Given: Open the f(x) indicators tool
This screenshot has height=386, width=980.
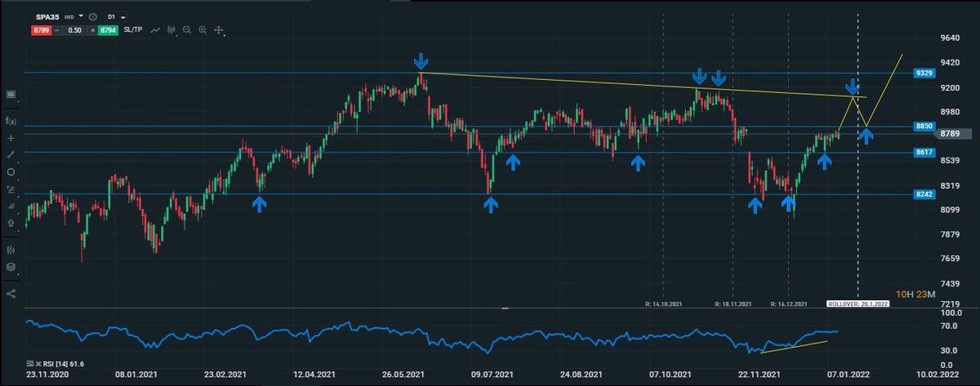Looking at the screenshot, I should pyautogui.click(x=11, y=120).
